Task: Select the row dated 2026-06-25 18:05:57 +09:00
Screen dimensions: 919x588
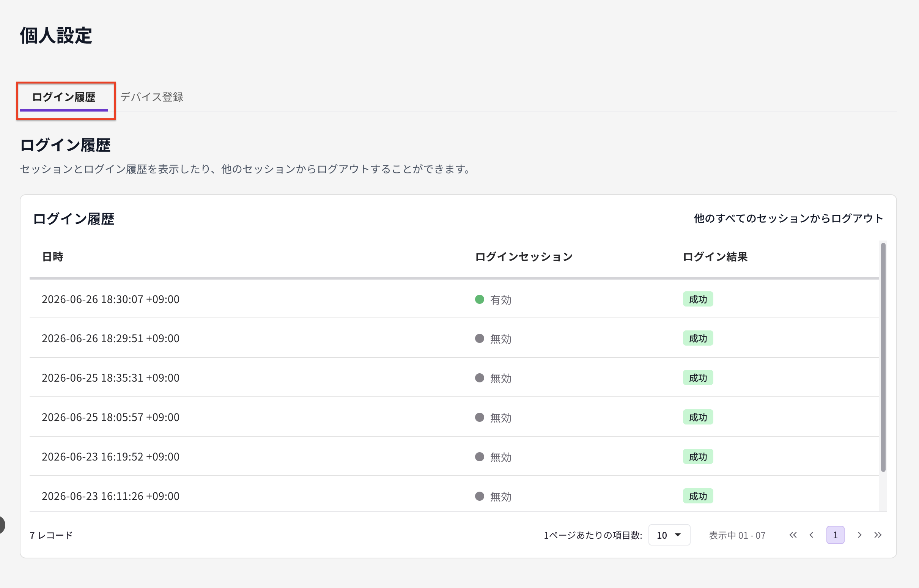Action: click(454, 417)
